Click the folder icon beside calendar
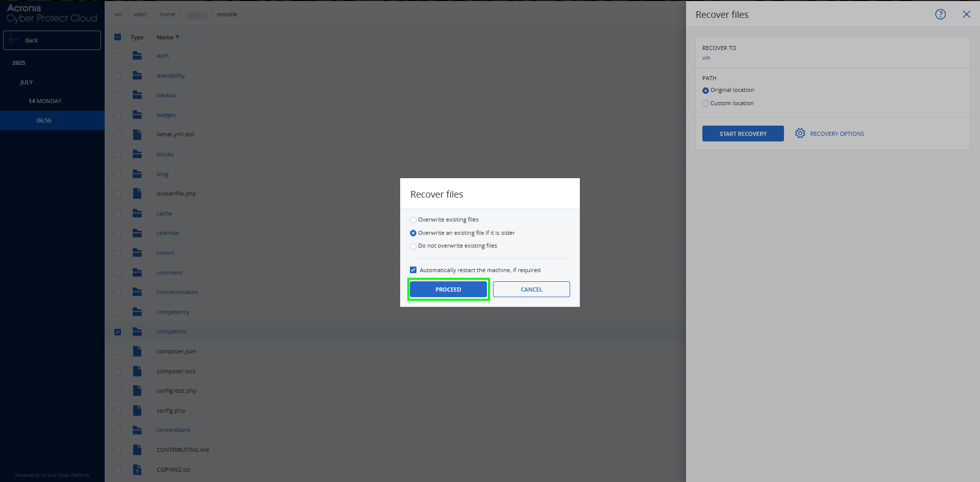 (137, 233)
